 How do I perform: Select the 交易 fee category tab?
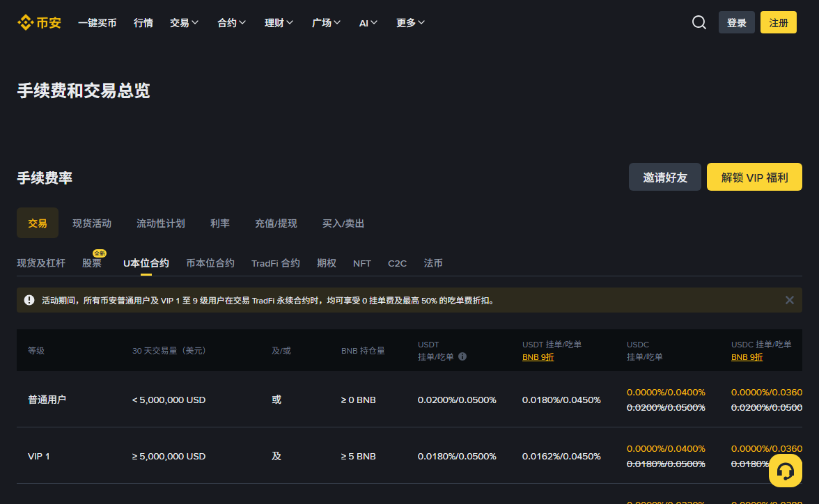[x=38, y=223]
